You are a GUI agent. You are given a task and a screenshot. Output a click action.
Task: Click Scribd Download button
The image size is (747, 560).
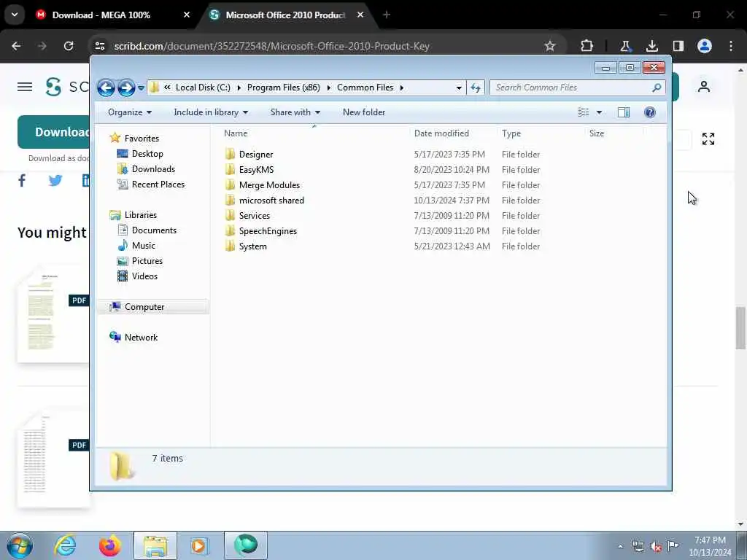(x=53, y=132)
